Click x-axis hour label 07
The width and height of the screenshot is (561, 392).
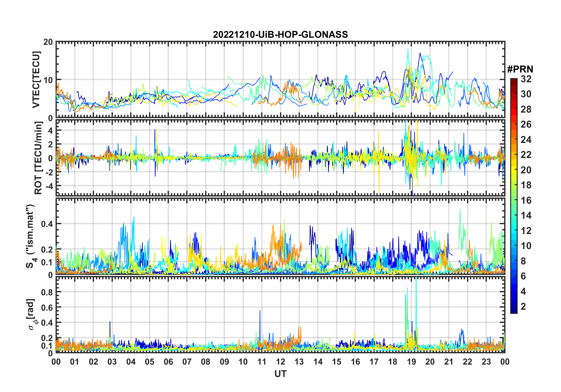[187, 362]
